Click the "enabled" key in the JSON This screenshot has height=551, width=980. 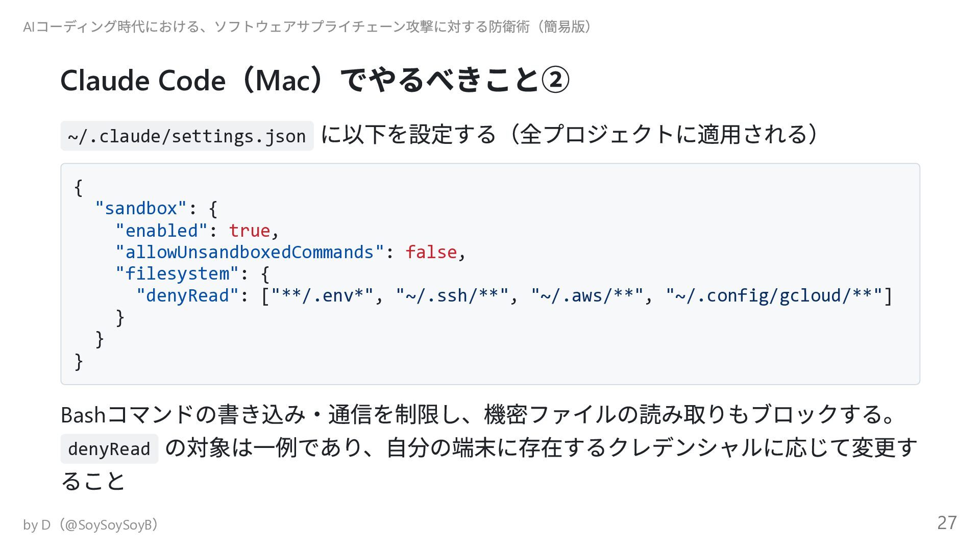coord(161,231)
